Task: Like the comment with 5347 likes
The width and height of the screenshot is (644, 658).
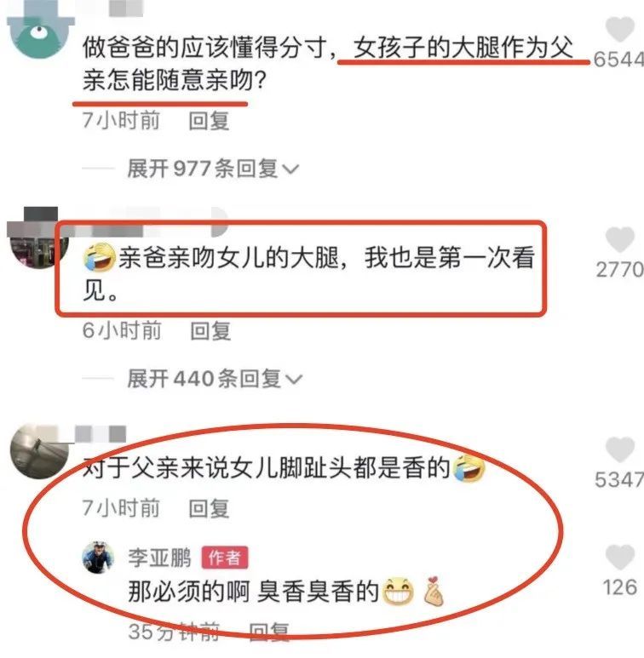Action: 619,449
